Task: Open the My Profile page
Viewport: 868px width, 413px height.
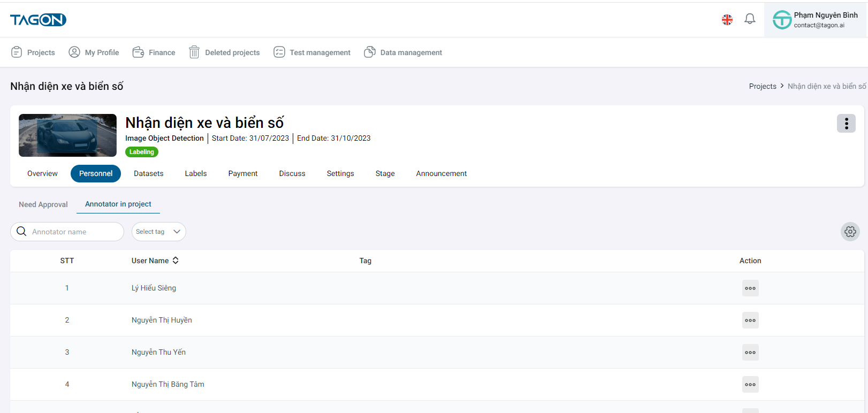Action: click(x=94, y=52)
